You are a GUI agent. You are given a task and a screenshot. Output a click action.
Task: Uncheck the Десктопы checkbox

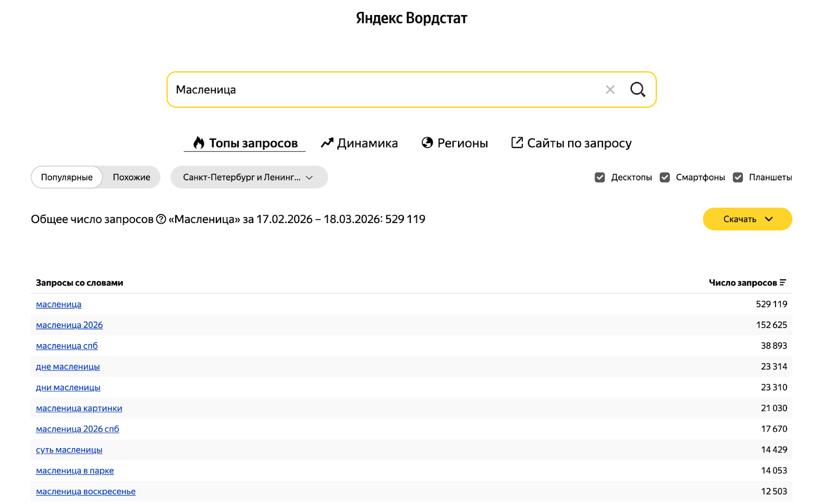coord(600,177)
